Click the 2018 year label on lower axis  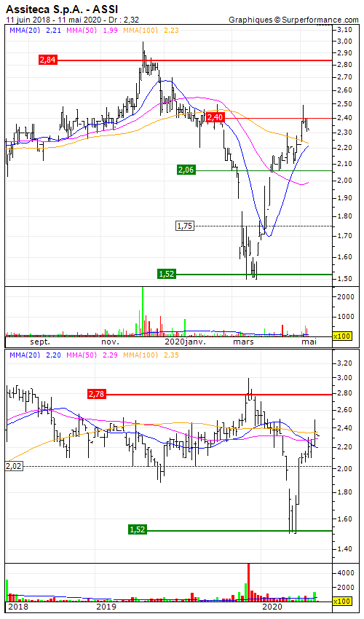pyautogui.click(x=18, y=607)
